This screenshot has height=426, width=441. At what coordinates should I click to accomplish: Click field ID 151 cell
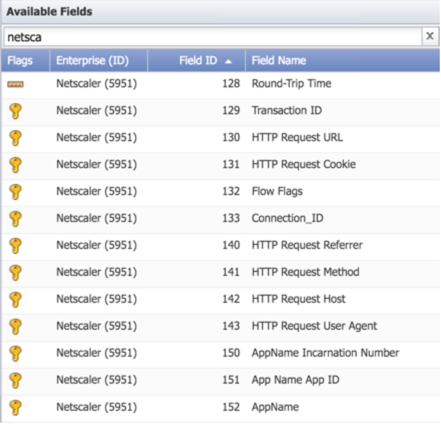[x=231, y=380]
